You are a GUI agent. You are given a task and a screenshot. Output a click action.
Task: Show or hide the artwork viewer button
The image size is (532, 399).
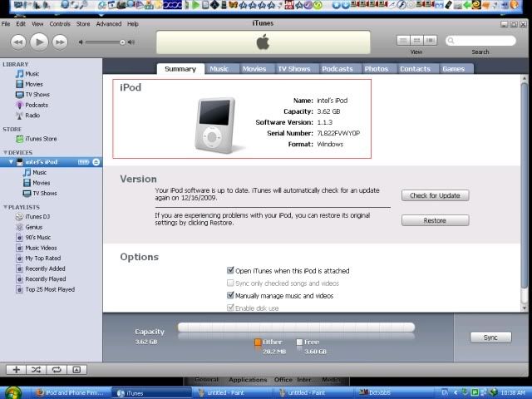coord(76,369)
